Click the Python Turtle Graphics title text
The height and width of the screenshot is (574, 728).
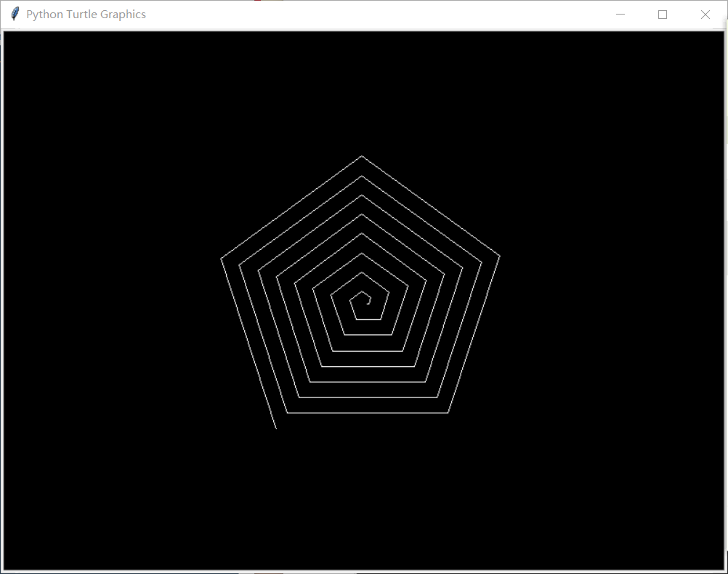(x=86, y=15)
